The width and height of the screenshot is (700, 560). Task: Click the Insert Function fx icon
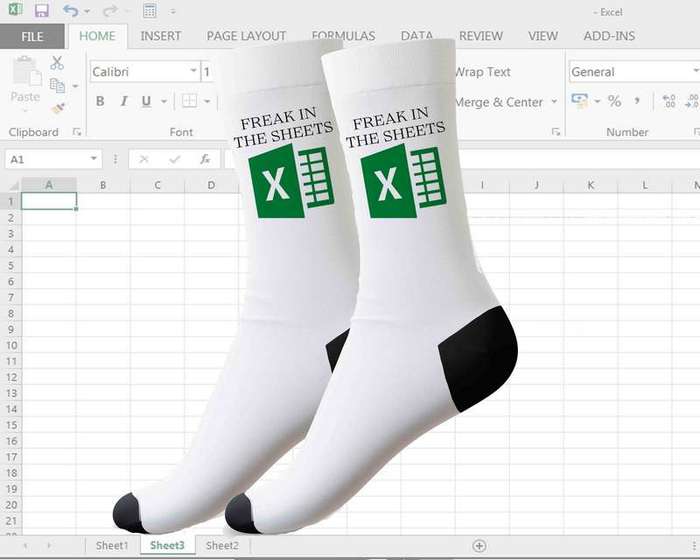pyautogui.click(x=205, y=159)
